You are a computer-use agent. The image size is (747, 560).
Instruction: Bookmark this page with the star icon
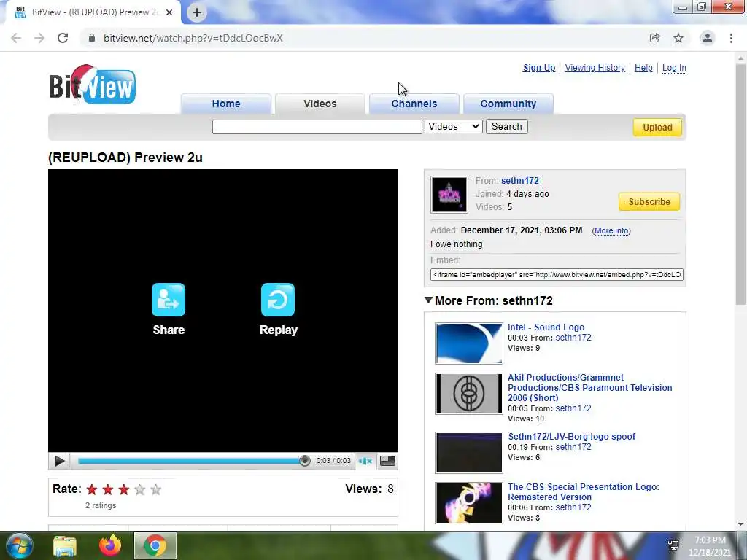678,38
